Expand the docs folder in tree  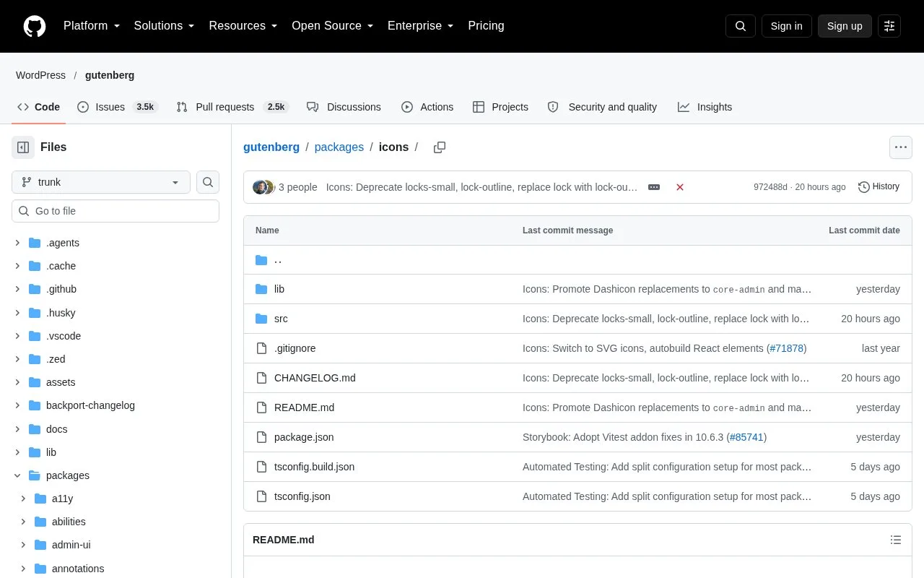[17, 429]
